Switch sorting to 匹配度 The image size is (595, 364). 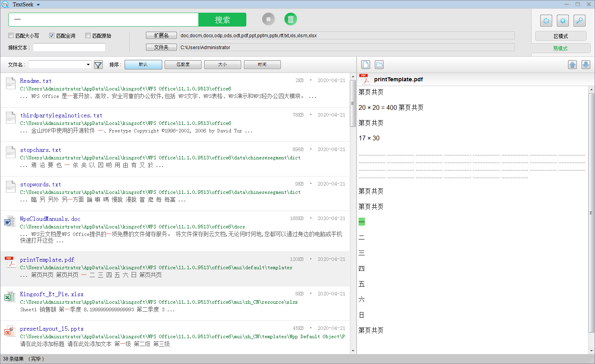183,64
